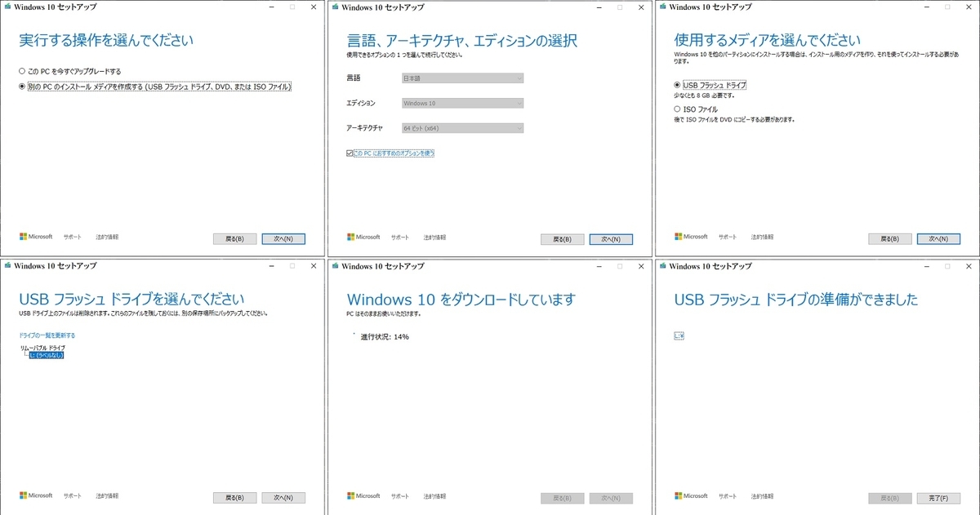Viewport: 980px width, 515px height.
Task: Click 完了(F) in the USB ready window
Action: (x=938, y=498)
